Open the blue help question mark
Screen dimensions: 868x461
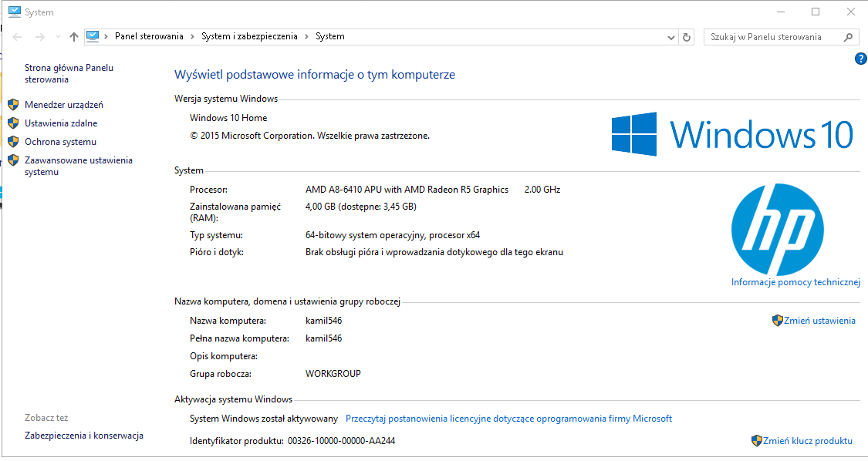(861, 59)
